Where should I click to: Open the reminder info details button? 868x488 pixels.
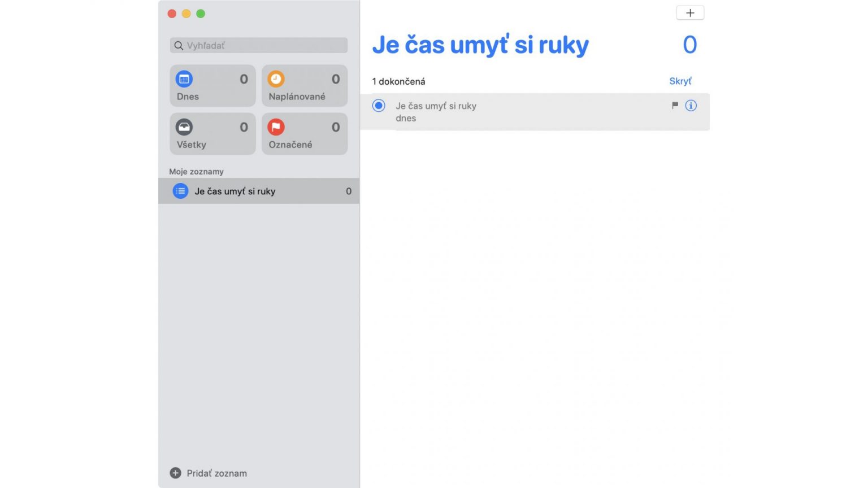click(x=691, y=106)
